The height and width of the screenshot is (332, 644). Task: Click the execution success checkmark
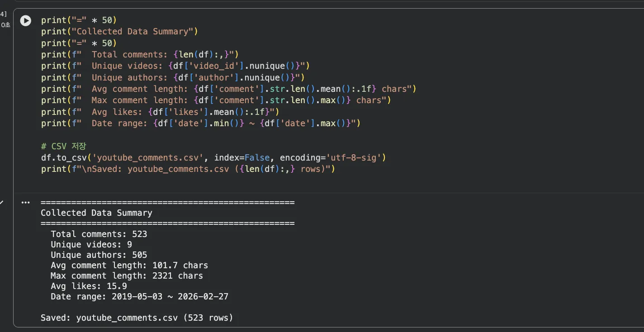click(1, 203)
